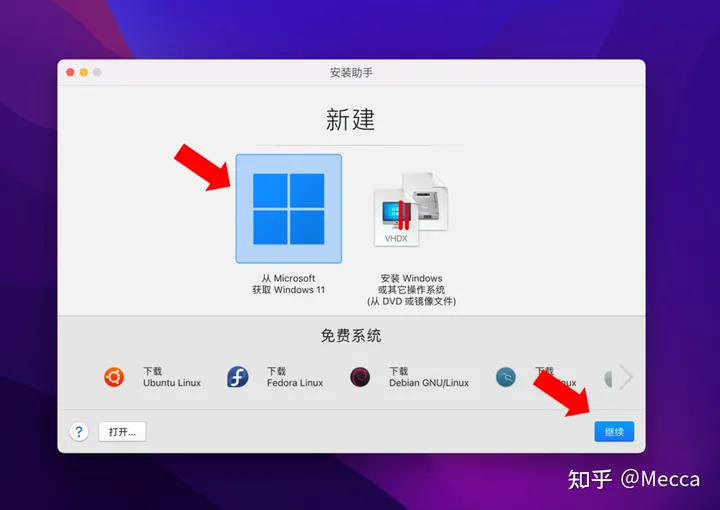Click the 下载 Fedora Linux label
This screenshot has height=510, width=720.
pyautogui.click(x=295, y=377)
